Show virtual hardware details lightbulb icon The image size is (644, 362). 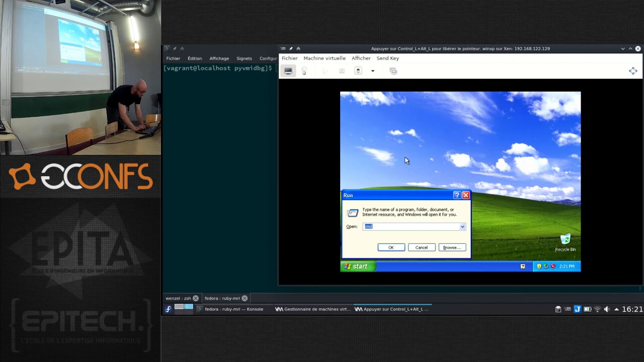coord(304,71)
